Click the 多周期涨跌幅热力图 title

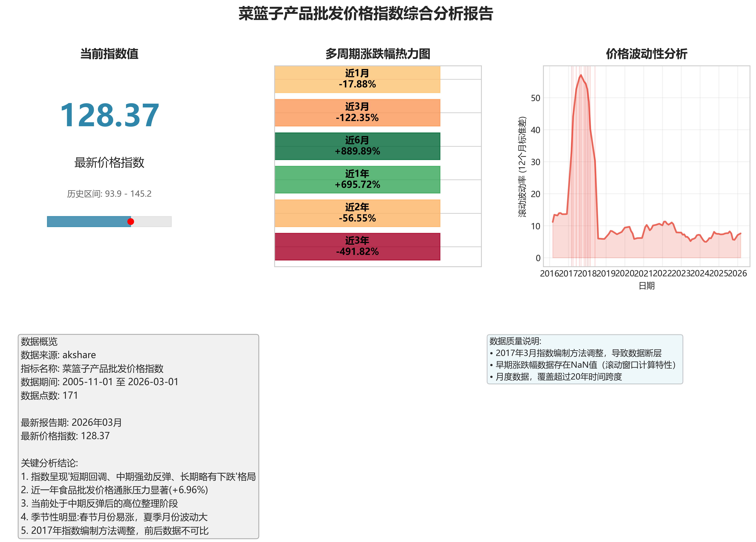[378, 54]
